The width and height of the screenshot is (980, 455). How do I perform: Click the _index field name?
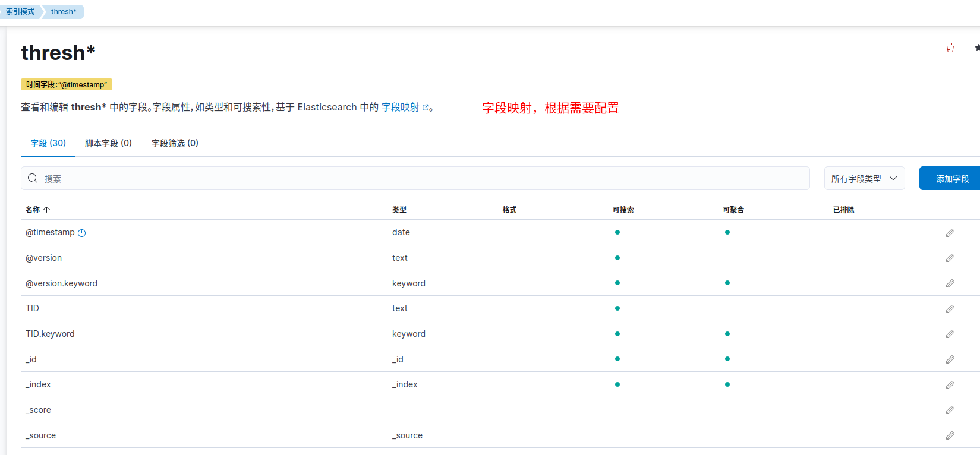pyautogui.click(x=38, y=384)
